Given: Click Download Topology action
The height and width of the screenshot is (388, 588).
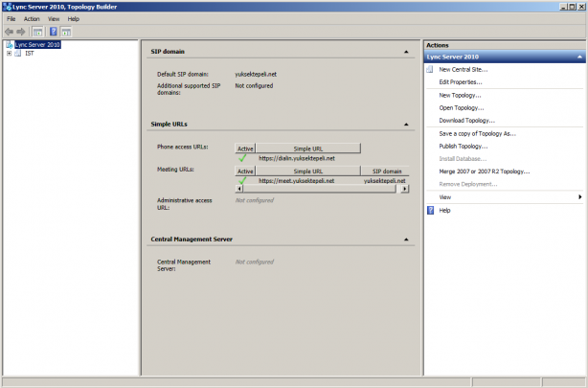Looking at the screenshot, I should (467, 121).
